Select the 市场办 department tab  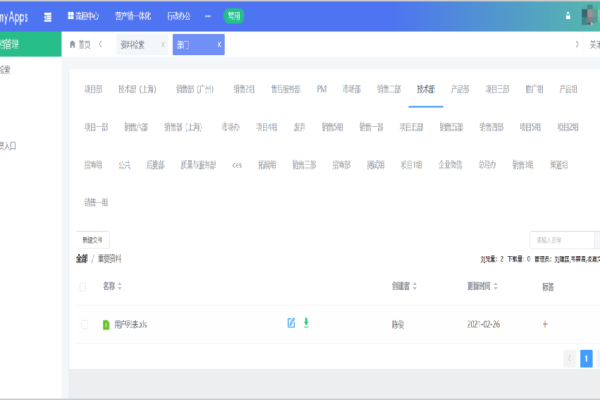pyautogui.click(x=231, y=127)
